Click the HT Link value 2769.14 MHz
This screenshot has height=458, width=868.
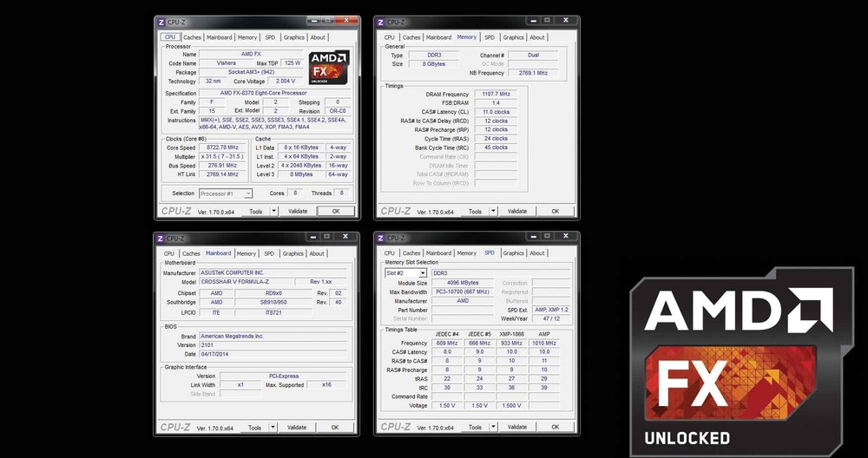[x=222, y=174]
